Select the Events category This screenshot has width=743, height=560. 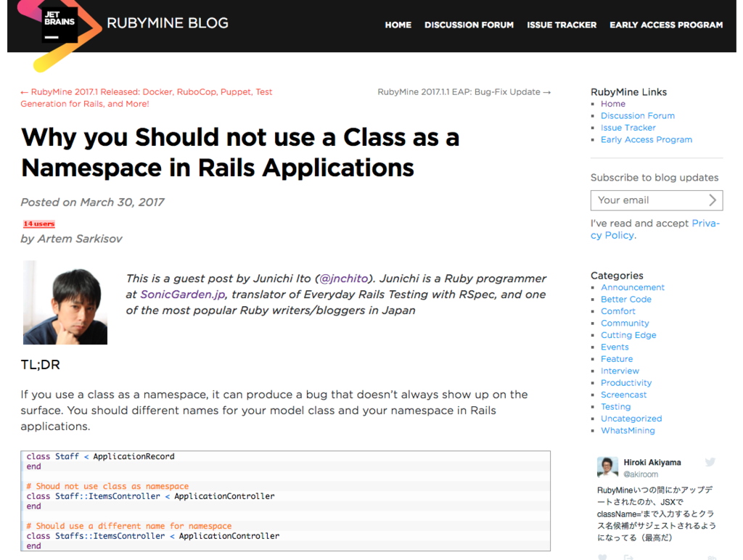coord(615,347)
